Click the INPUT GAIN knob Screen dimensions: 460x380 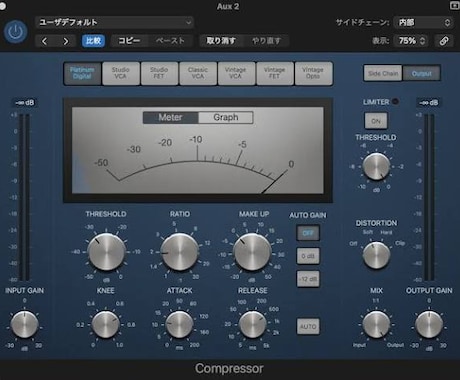point(24,325)
